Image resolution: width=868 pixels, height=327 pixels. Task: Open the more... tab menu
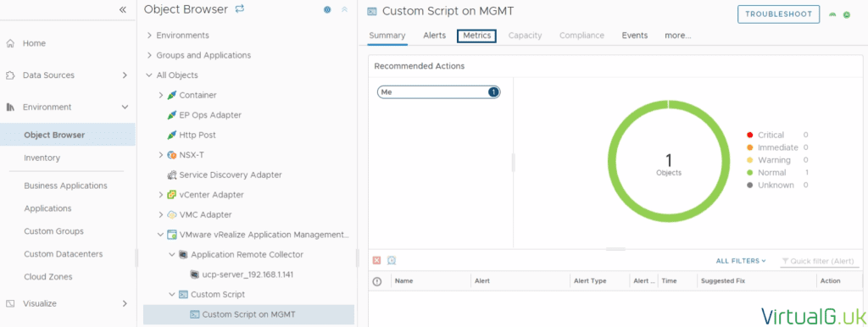[x=677, y=36]
